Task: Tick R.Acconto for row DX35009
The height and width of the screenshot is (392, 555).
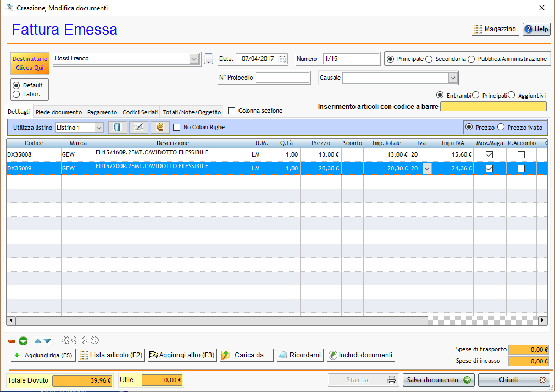Action: pyautogui.click(x=521, y=169)
